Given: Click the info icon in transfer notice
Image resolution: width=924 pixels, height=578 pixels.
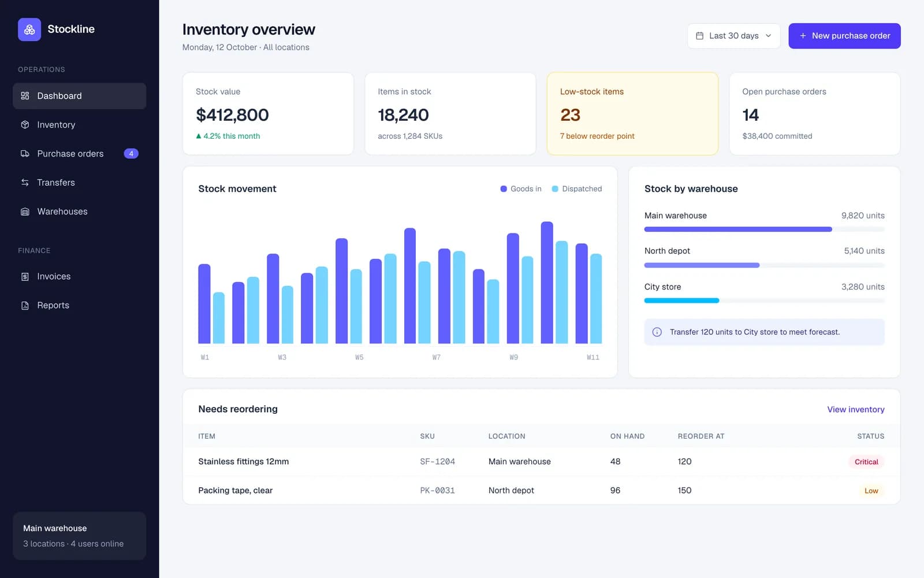Looking at the screenshot, I should point(657,332).
